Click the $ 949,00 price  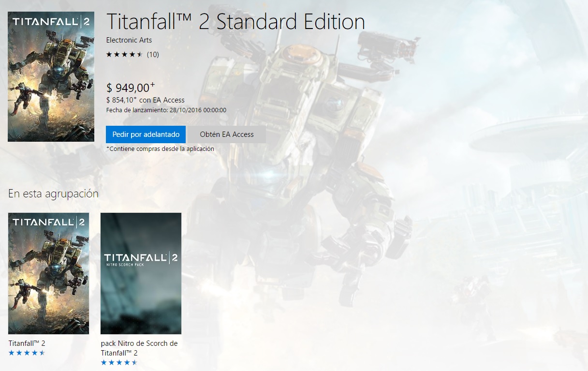point(131,88)
